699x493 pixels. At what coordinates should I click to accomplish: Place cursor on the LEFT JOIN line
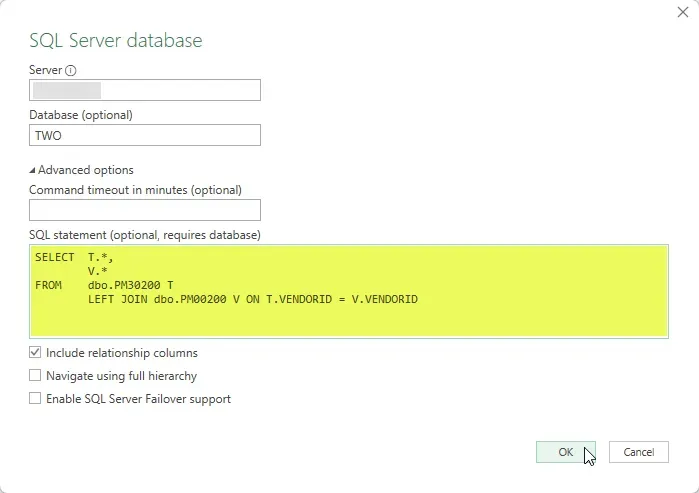252,299
